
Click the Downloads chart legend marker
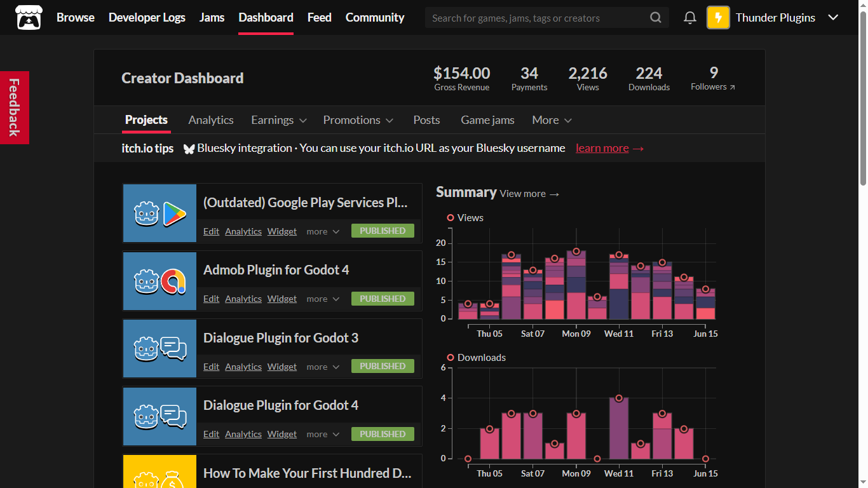coord(451,358)
